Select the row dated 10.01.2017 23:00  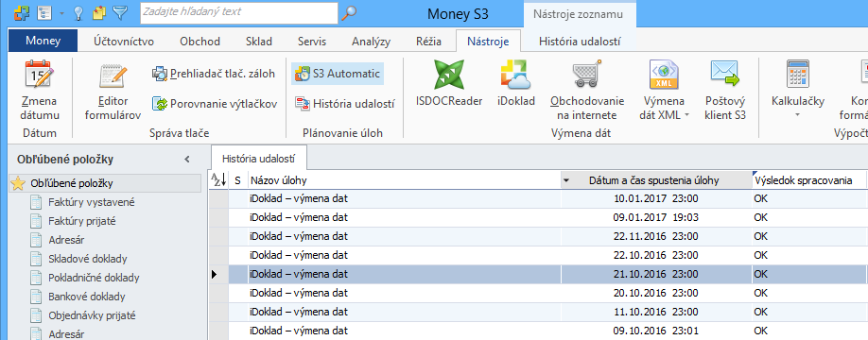tap(538, 198)
